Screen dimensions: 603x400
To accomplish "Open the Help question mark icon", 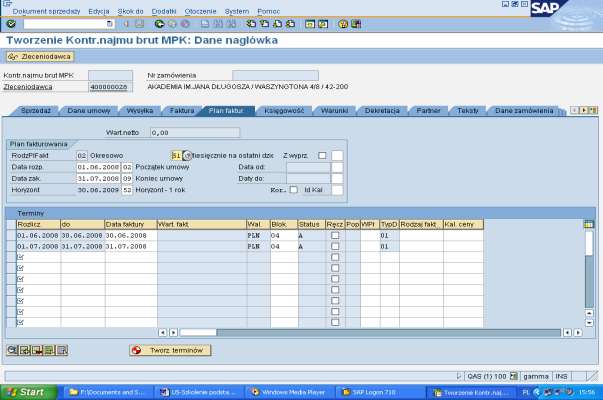I will point(343,24).
